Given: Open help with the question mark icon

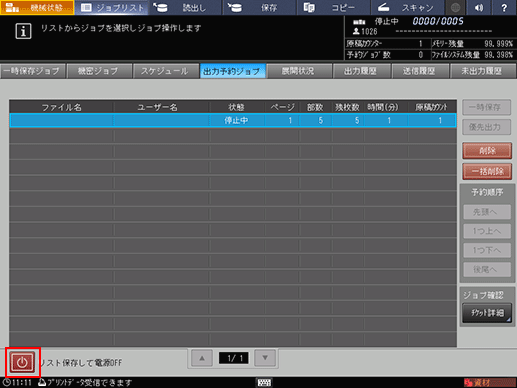Looking at the screenshot, I should [x=504, y=7].
